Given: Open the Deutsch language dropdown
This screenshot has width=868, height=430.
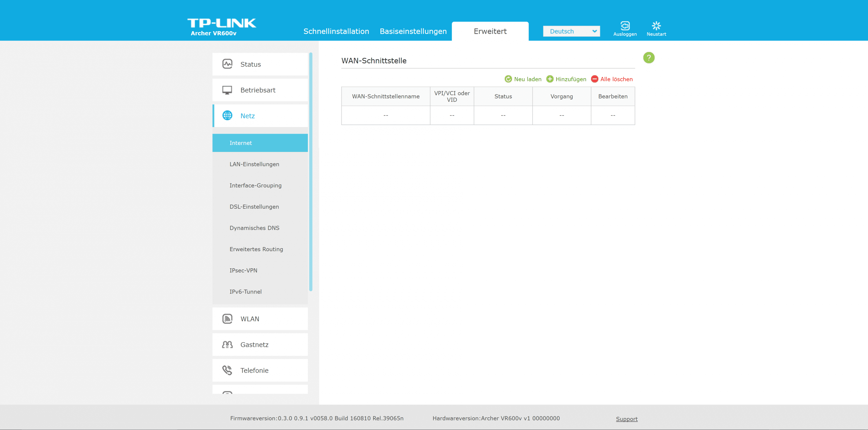Looking at the screenshot, I should point(571,31).
